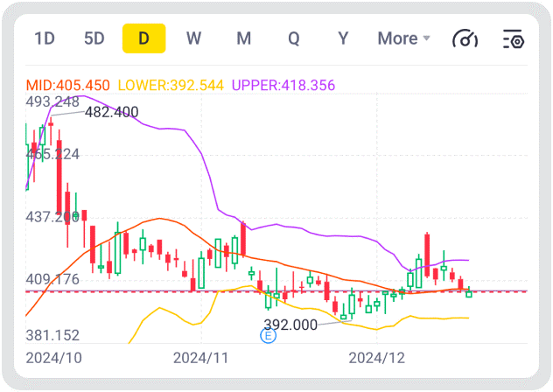Open the speedometer indicator icon
This screenshot has height=392, width=553.
click(465, 38)
